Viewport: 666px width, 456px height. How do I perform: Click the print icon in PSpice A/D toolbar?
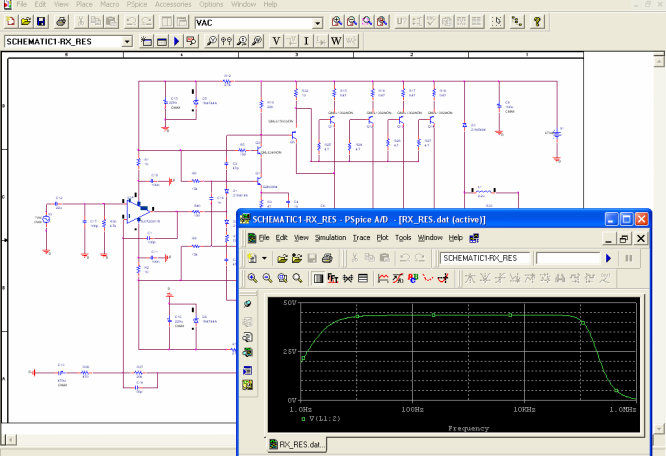[326, 258]
